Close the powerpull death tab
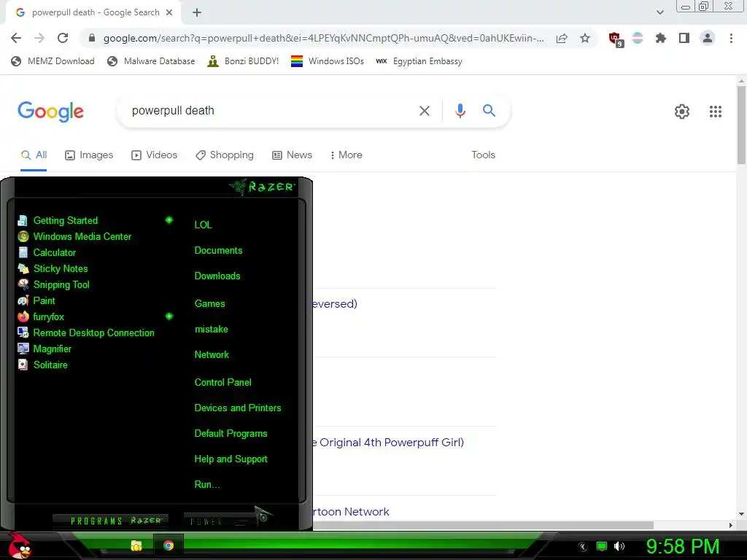 tap(169, 12)
